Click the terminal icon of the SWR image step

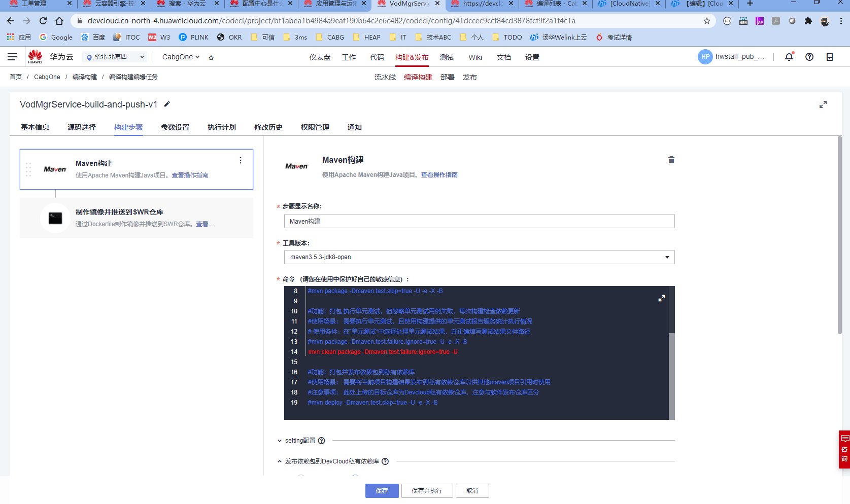55,218
